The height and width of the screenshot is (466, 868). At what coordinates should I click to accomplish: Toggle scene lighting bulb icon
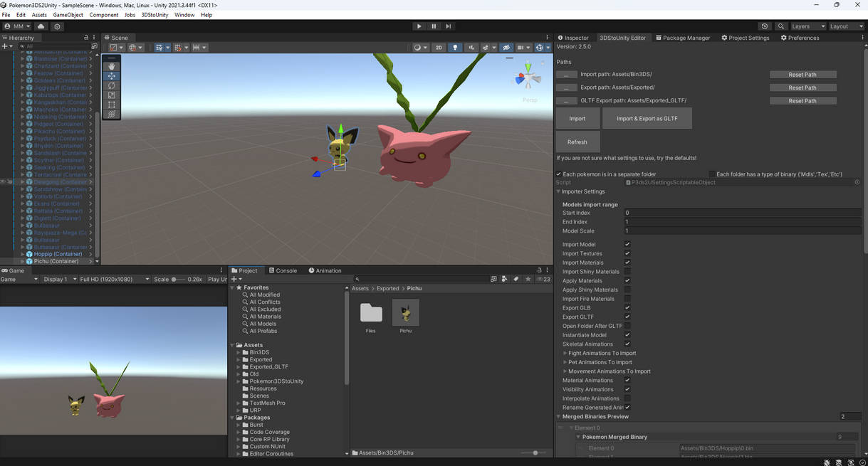(x=455, y=48)
